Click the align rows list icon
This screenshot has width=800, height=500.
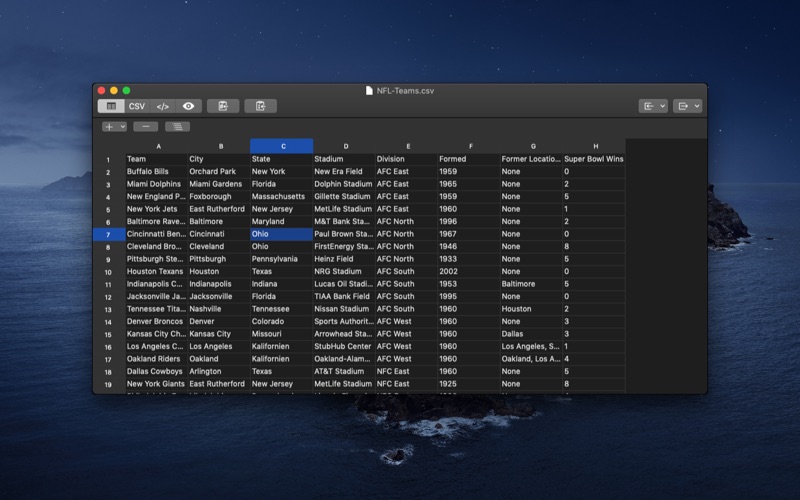pos(178,127)
